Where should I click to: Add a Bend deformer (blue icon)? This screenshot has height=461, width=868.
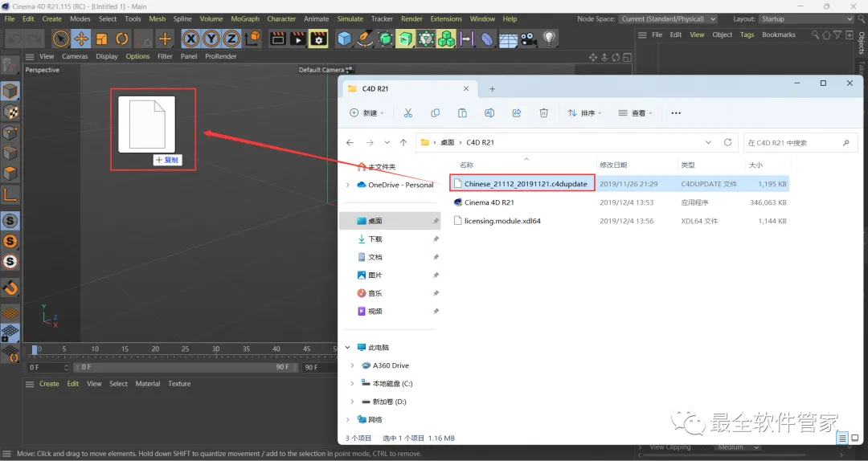click(487, 39)
